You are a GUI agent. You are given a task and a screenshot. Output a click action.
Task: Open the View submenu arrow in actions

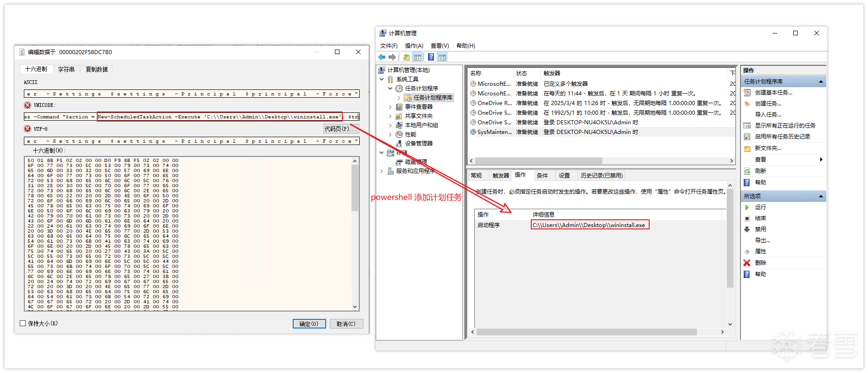tap(821, 160)
